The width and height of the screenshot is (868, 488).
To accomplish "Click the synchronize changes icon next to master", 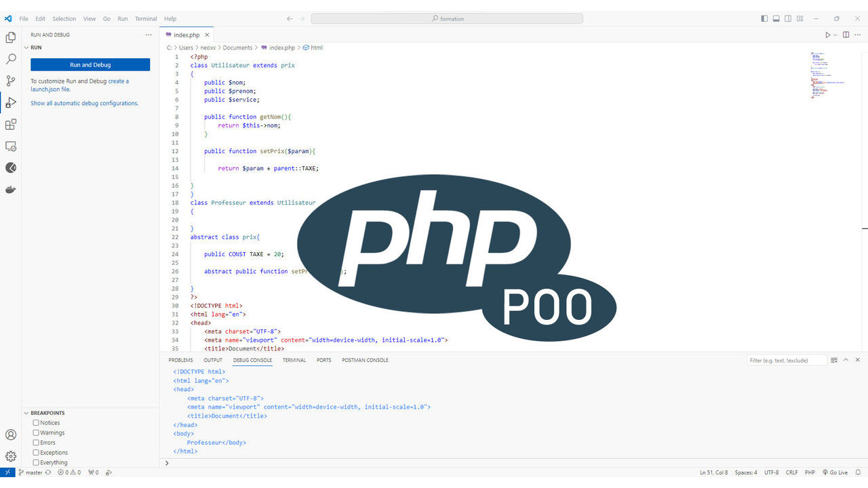I will point(48,472).
